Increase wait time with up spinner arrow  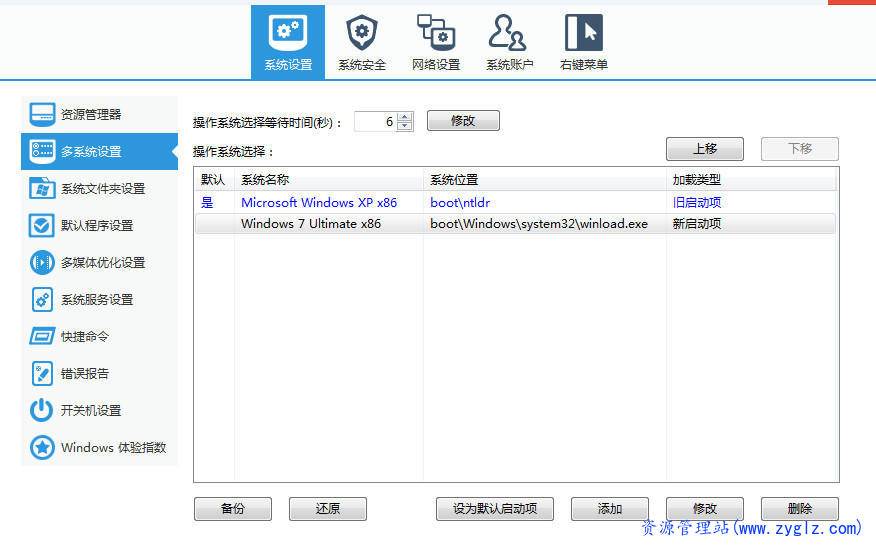pos(405,117)
